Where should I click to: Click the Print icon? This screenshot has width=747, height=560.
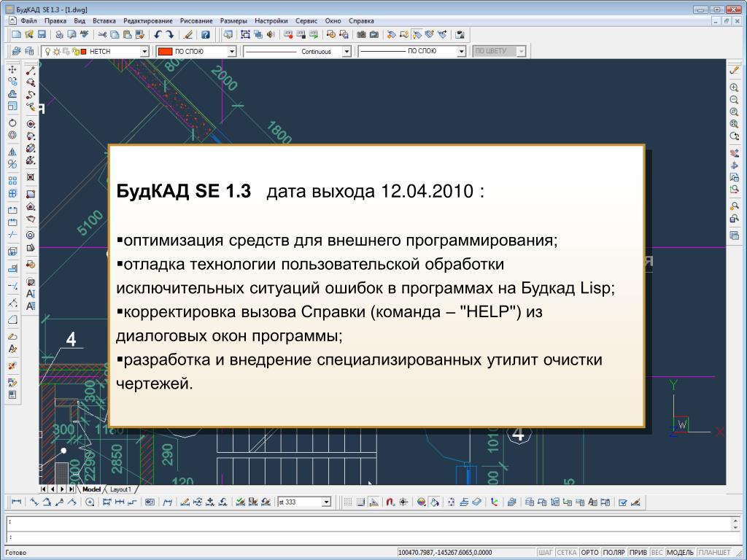[x=59, y=34]
